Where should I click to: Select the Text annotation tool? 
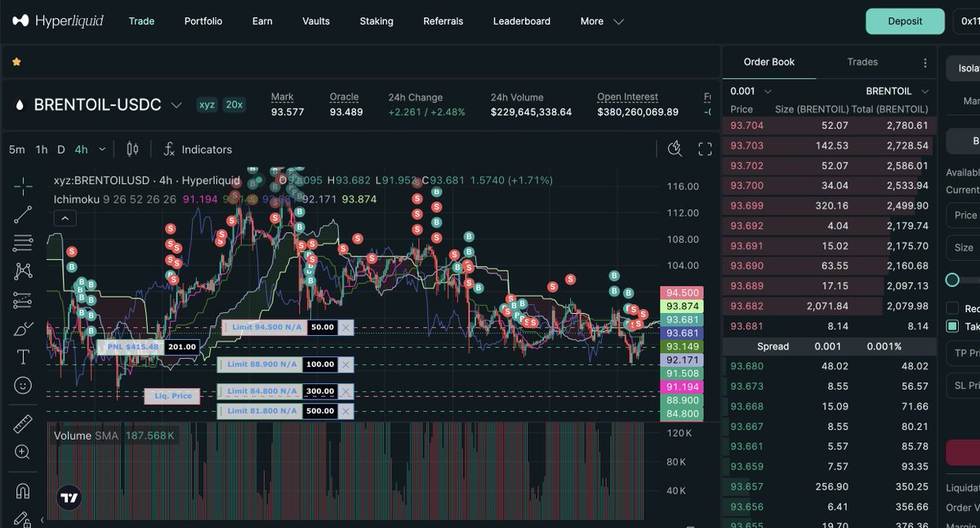click(23, 357)
